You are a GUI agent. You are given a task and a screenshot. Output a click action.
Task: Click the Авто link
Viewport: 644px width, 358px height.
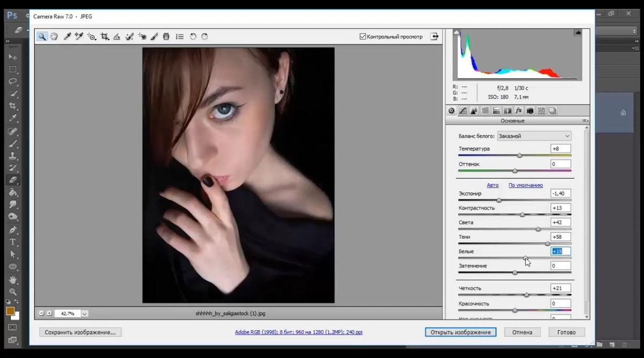493,185
